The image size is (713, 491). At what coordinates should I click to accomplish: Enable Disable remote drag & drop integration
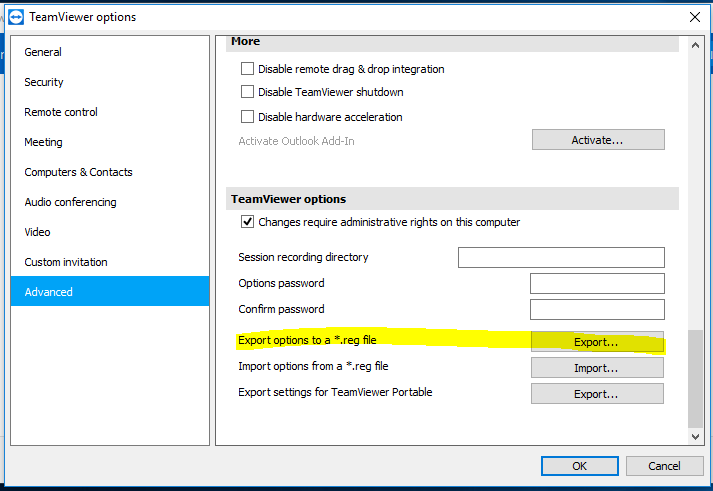click(x=248, y=69)
